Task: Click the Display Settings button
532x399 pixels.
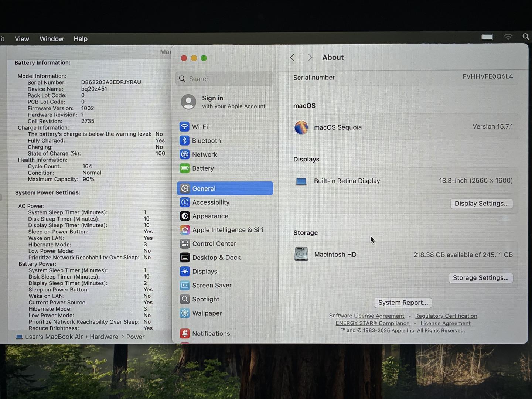Action: (481, 204)
